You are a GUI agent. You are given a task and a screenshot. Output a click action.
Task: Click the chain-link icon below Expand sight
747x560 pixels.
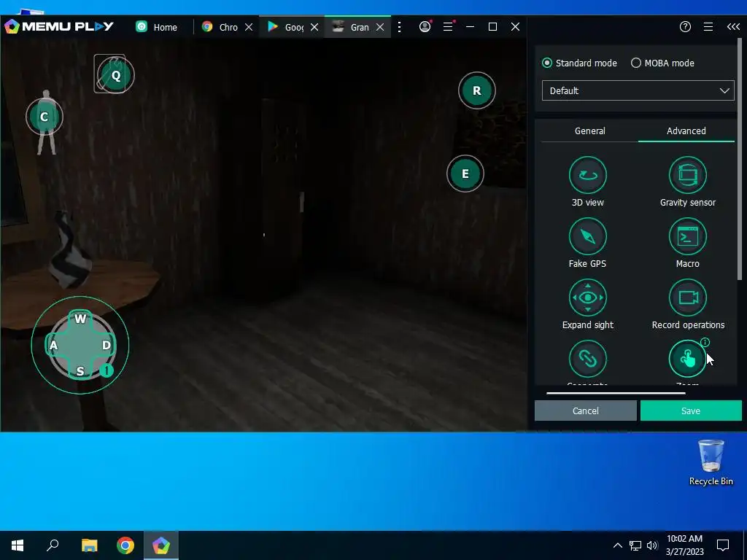pos(587,359)
